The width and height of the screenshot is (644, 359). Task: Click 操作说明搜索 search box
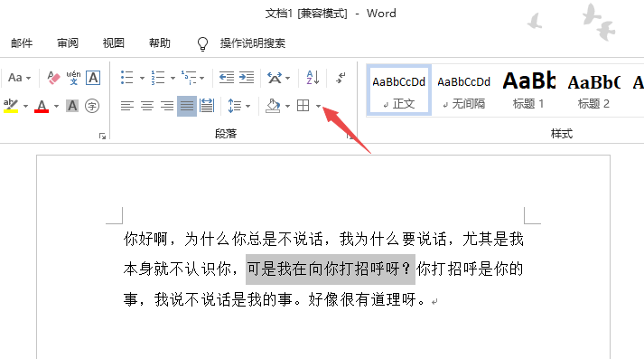tap(253, 43)
